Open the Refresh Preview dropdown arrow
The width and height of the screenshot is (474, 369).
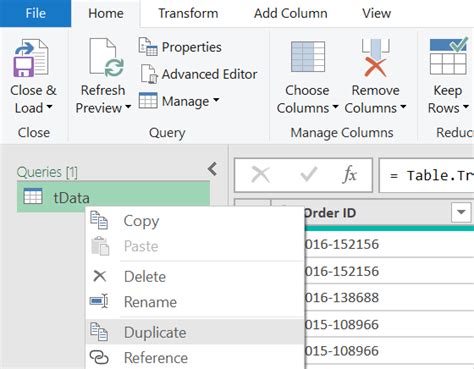(x=128, y=107)
